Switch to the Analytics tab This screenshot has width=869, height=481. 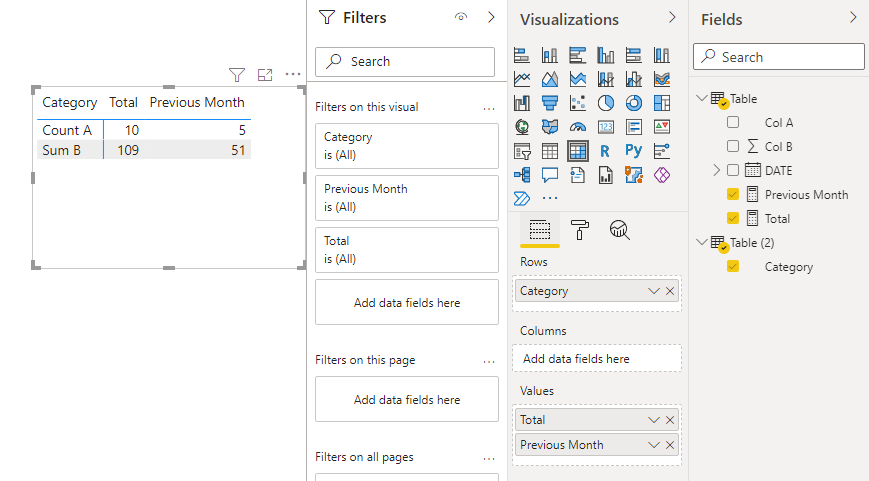(620, 229)
